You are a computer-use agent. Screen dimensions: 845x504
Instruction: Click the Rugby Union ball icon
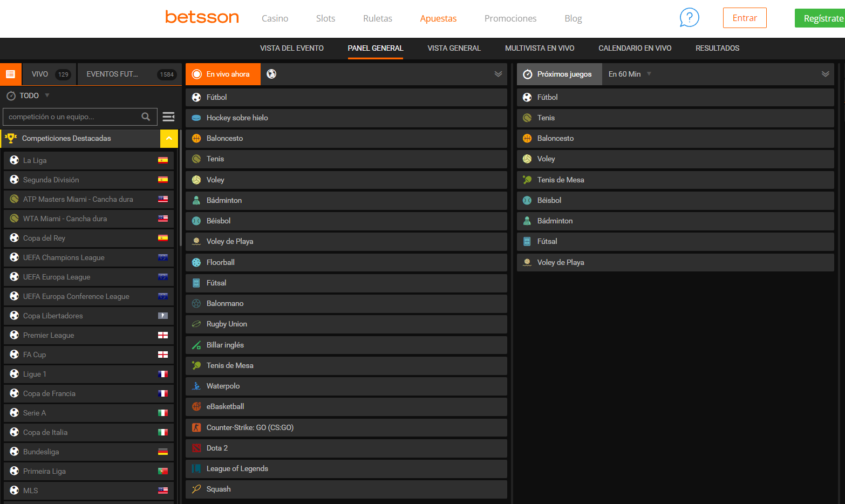click(196, 324)
